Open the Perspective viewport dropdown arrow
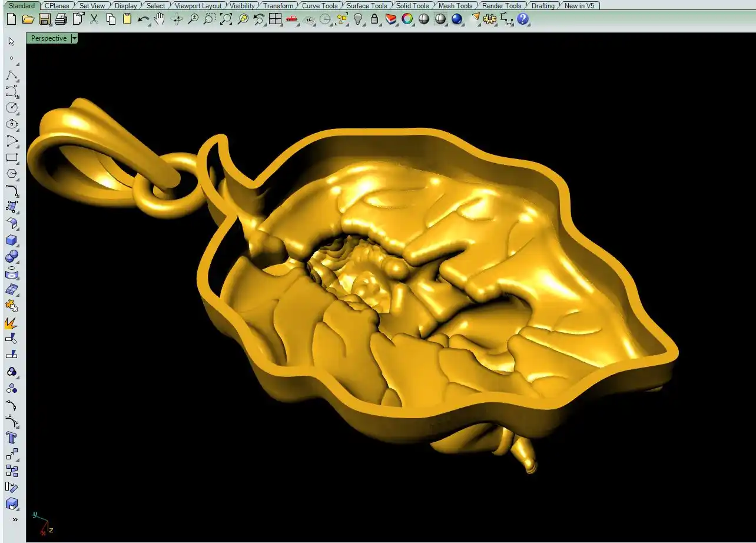 (74, 38)
